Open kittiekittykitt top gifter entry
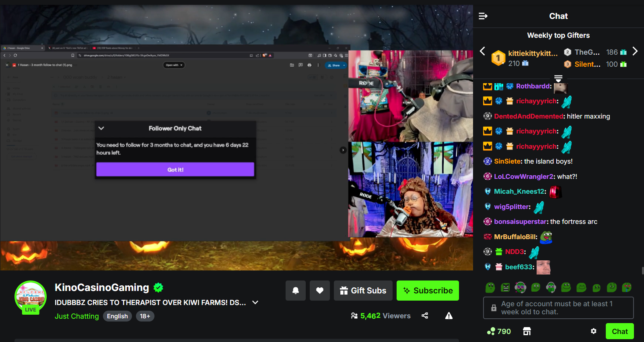The image size is (644, 342). tap(525, 58)
